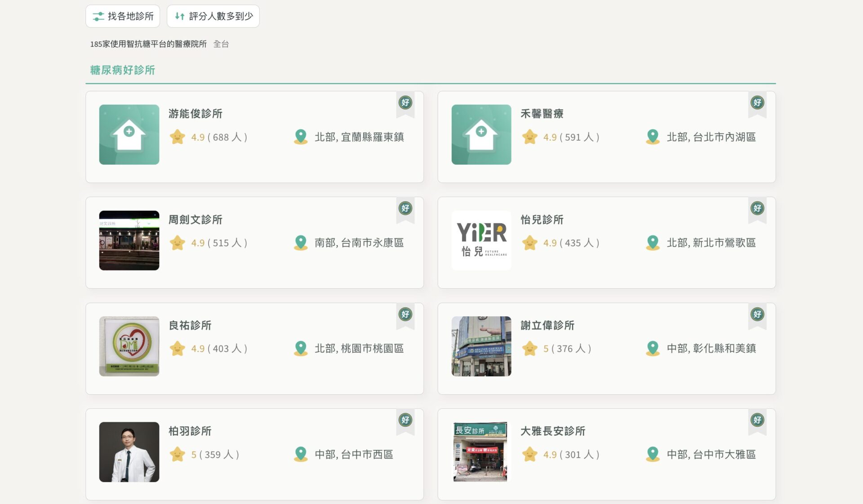
Task: Click the 好 badge on 禾馨醫療 card
Action: click(x=757, y=103)
